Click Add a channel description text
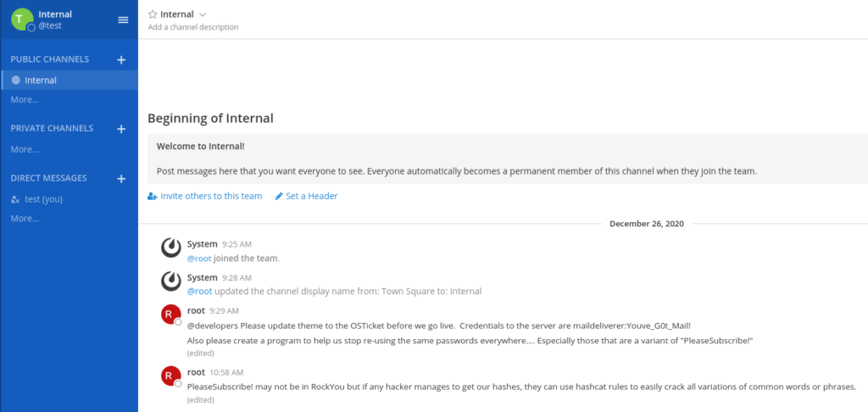The width and height of the screenshot is (868, 412). 193,27
